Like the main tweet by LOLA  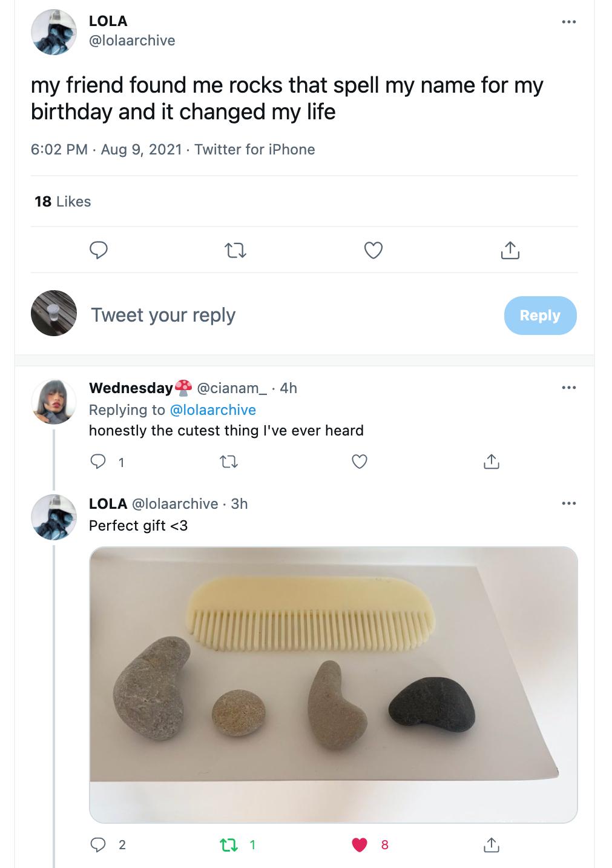pos(373,250)
